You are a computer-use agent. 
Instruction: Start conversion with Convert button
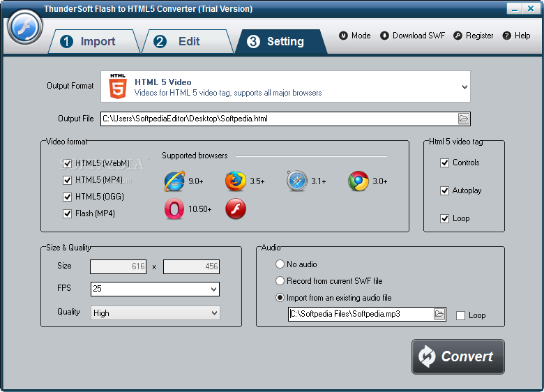[458, 356]
